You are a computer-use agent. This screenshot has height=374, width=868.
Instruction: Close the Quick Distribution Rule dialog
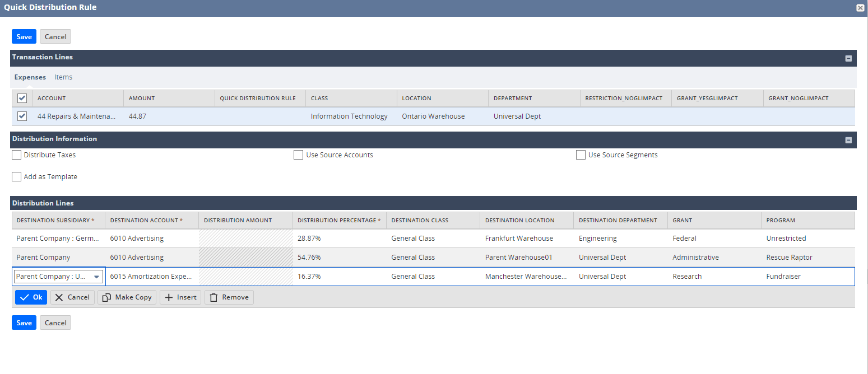point(860,8)
